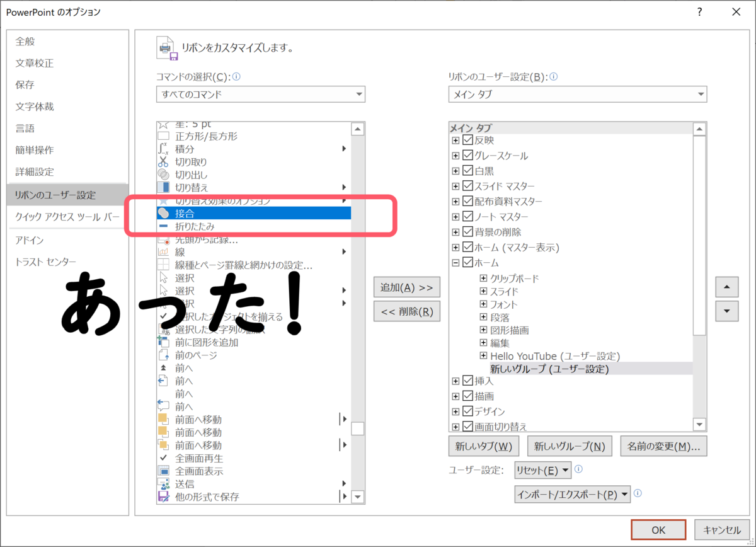Click the 送信 send command icon
This screenshot has height=547, width=756.
click(163, 483)
